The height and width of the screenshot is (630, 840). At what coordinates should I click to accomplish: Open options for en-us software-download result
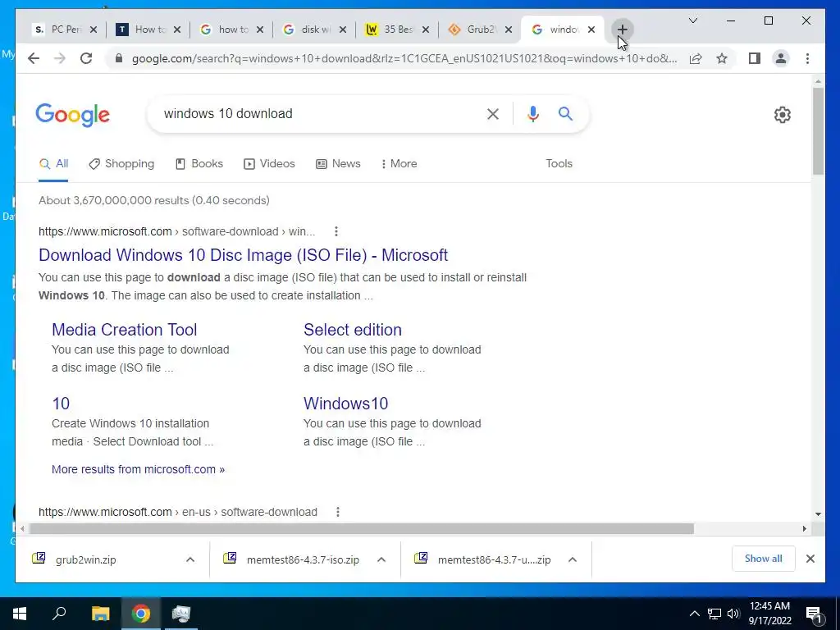click(337, 512)
